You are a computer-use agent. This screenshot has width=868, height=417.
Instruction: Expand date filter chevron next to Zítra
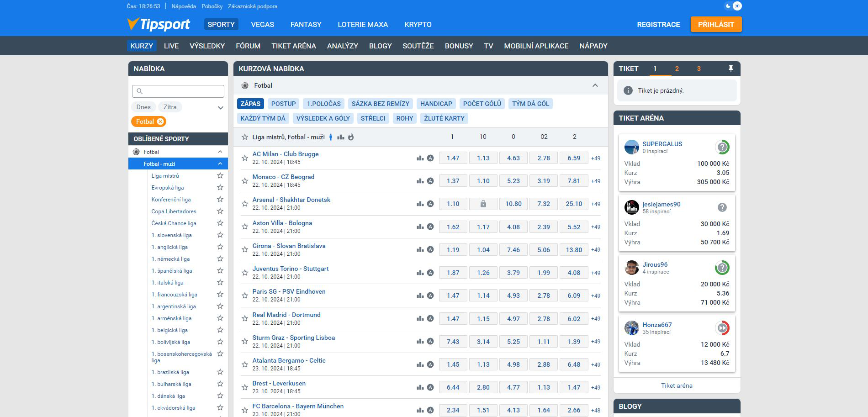(x=221, y=108)
